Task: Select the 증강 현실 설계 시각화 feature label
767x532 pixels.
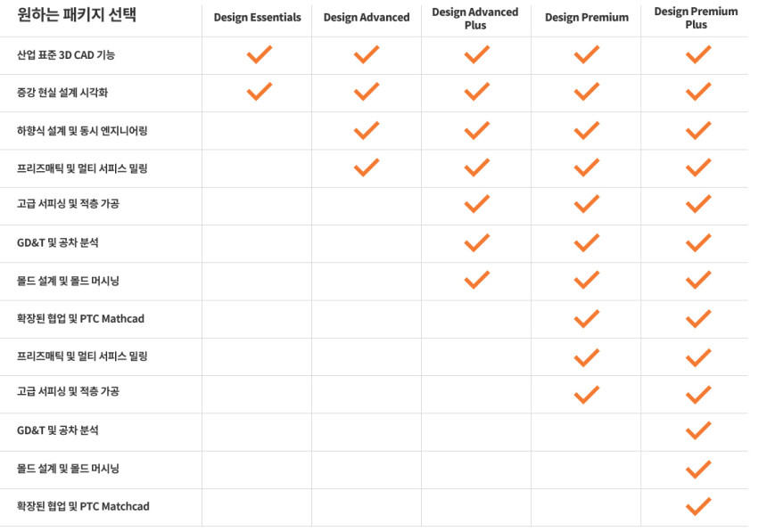Action: (62, 93)
